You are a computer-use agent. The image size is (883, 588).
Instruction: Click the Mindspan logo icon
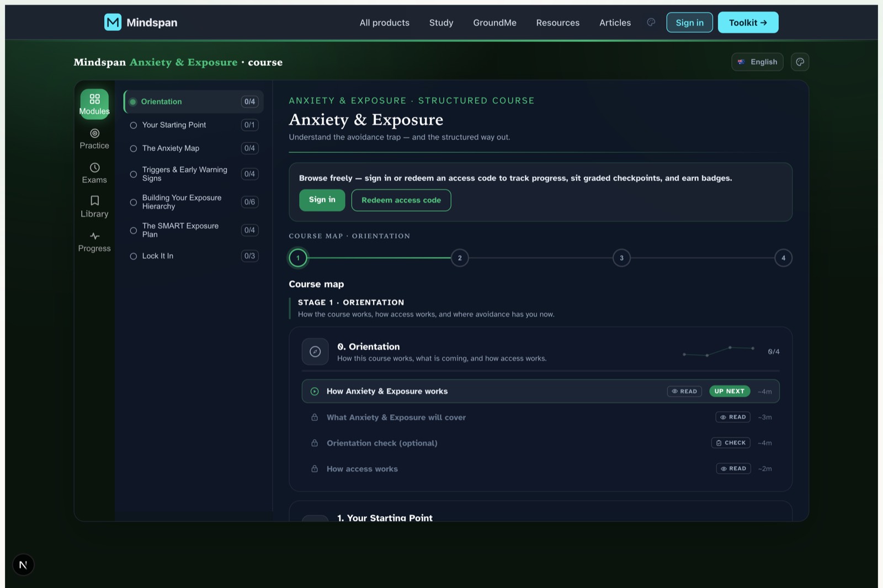pyautogui.click(x=113, y=23)
